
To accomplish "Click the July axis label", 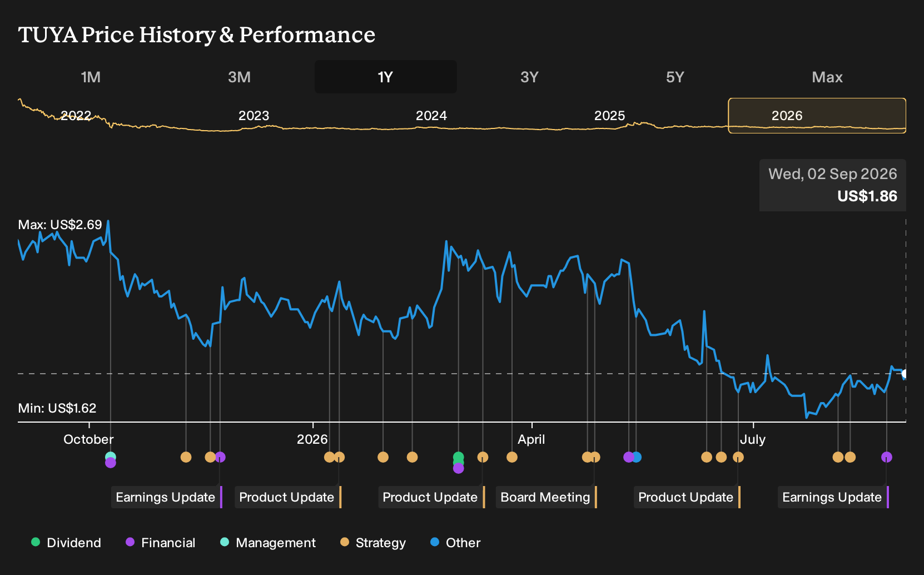I will pos(753,439).
